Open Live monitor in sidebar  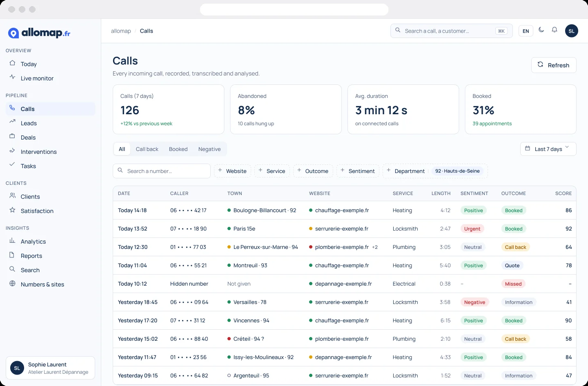[x=51, y=78]
